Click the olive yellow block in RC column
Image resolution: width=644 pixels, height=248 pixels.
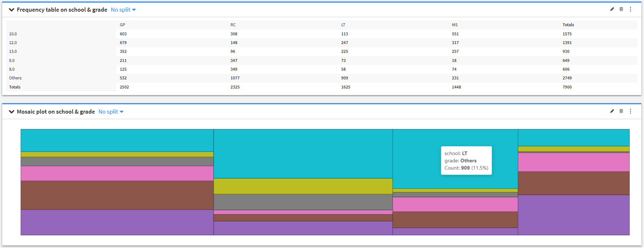coord(303,186)
